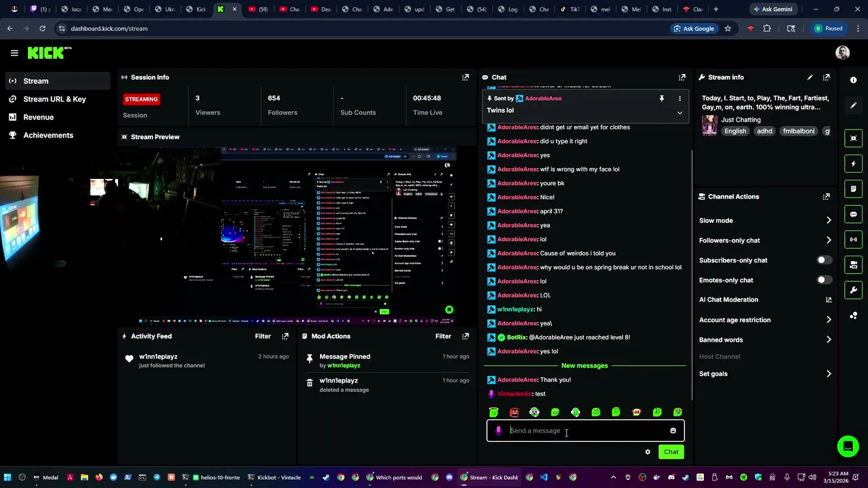Click the green Chat send button

(671, 452)
